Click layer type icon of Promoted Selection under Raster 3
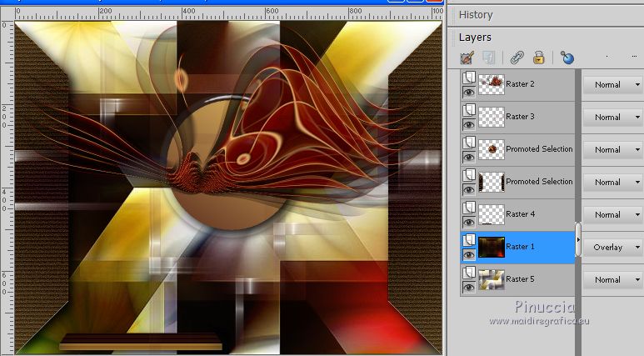The height and width of the screenshot is (356, 644). point(469,143)
